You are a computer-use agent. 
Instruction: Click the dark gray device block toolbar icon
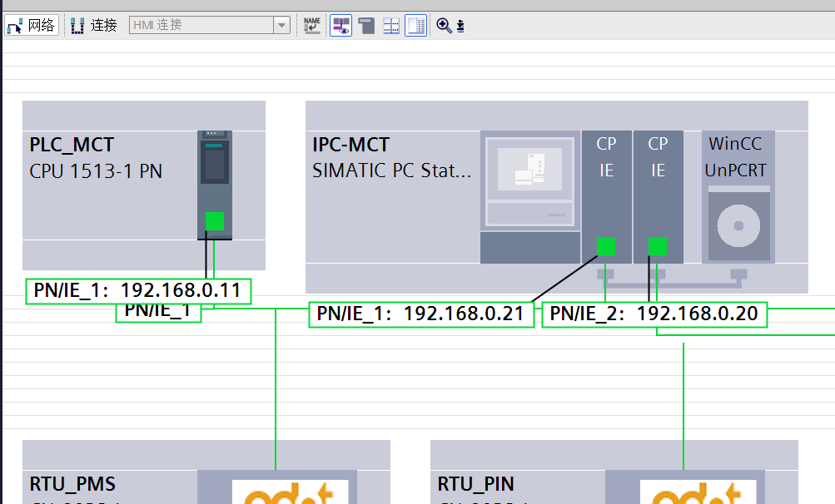point(366,25)
